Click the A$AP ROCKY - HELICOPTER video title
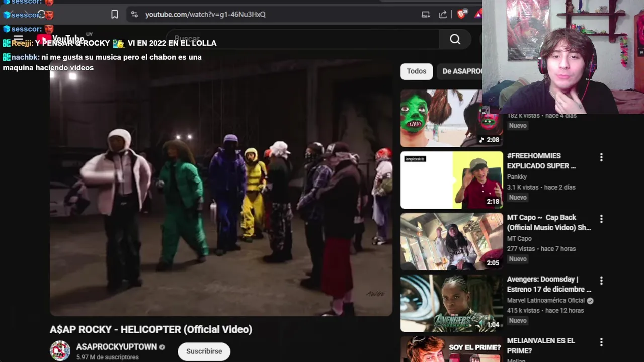Image resolution: width=644 pixels, height=362 pixels. coord(151,330)
